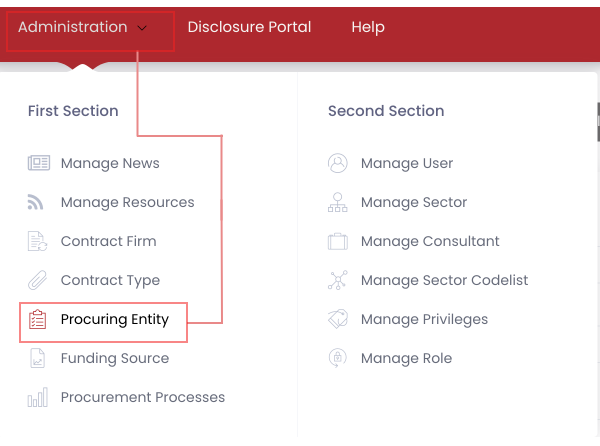
Task: Go to Funding Source page
Action: coord(114,358)
